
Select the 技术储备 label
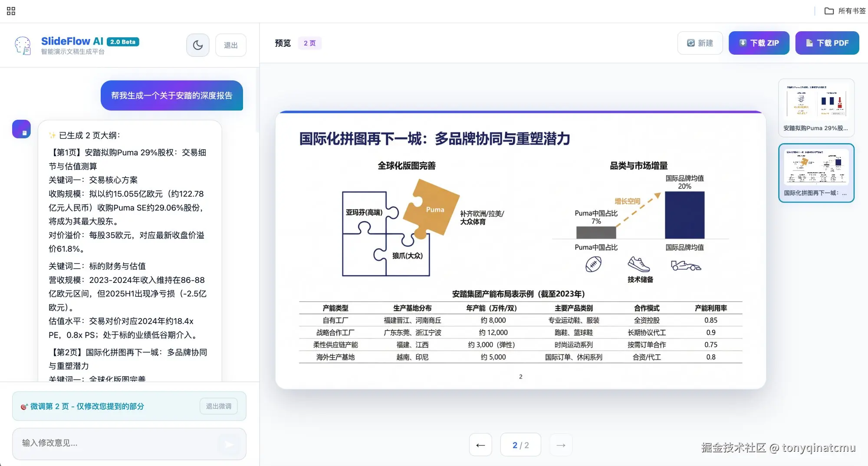640,279
